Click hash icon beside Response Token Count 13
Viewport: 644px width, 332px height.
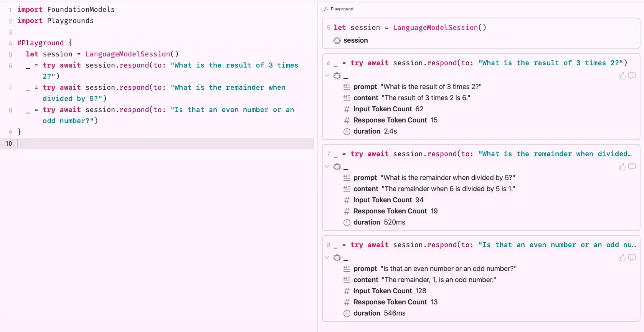point(347,302)
